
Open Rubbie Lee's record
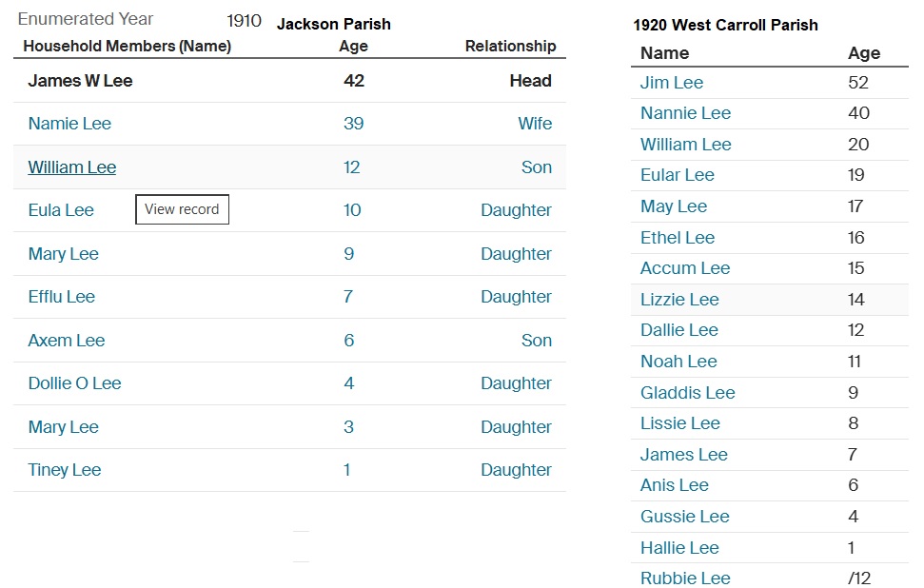point(685,578)
